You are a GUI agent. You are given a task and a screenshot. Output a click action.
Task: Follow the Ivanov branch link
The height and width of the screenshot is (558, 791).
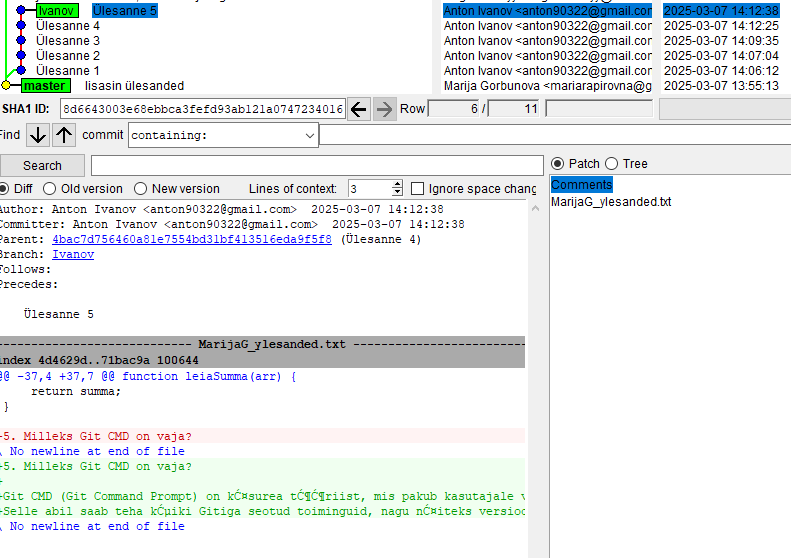click(73, 255)
